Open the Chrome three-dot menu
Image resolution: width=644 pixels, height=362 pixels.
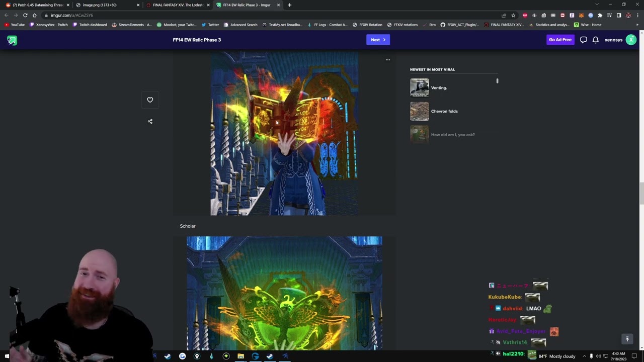(637, 15)
